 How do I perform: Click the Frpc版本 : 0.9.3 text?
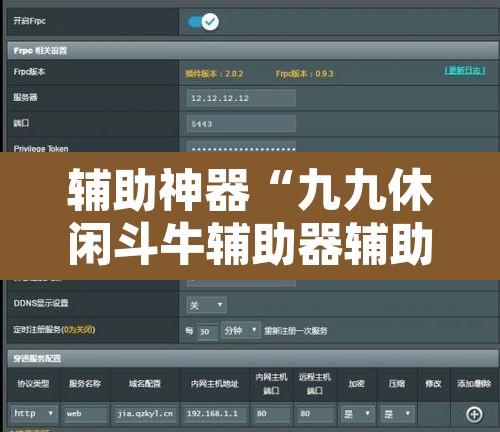click(x=304, y=74)
